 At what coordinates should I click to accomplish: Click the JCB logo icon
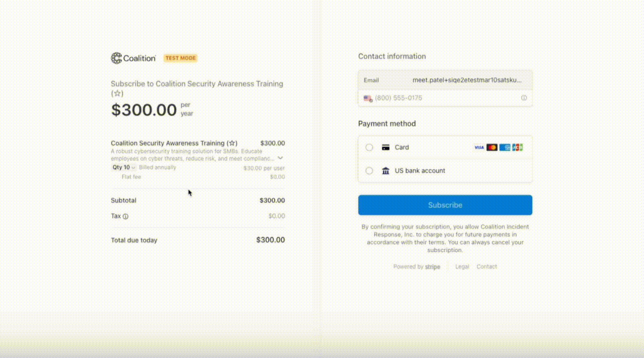[517, 147]
